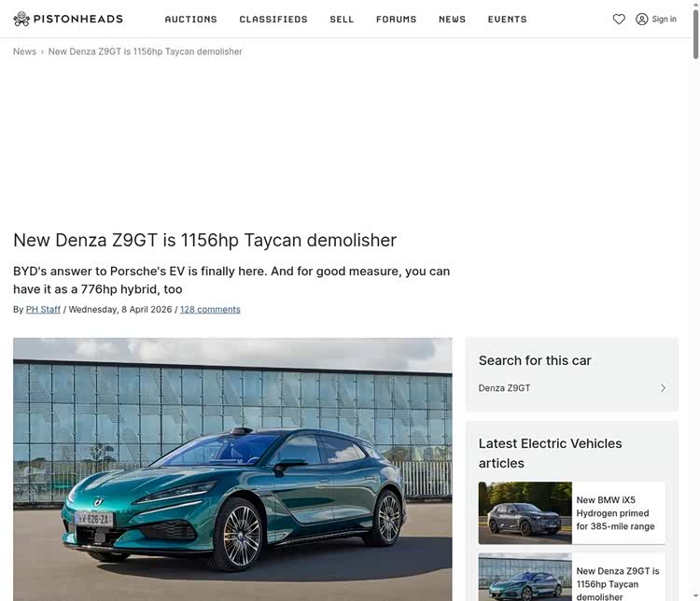Open the Forums section
The image size is (700, 601).
tap(397, 20)
